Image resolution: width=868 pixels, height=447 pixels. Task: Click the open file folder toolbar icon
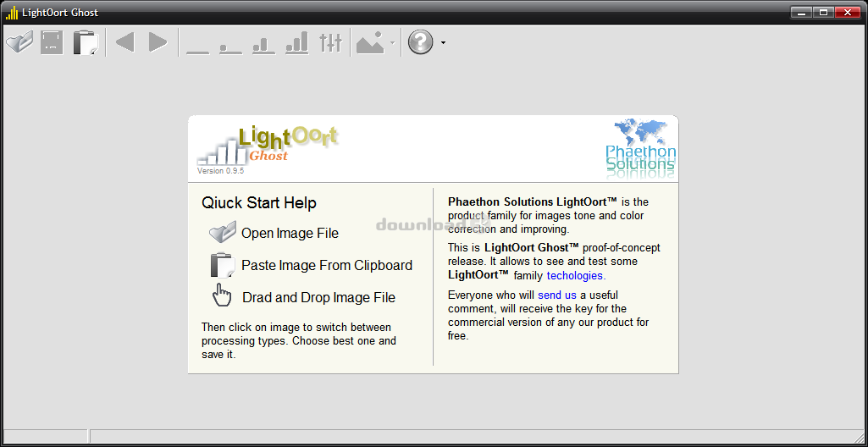coord(19,41)
